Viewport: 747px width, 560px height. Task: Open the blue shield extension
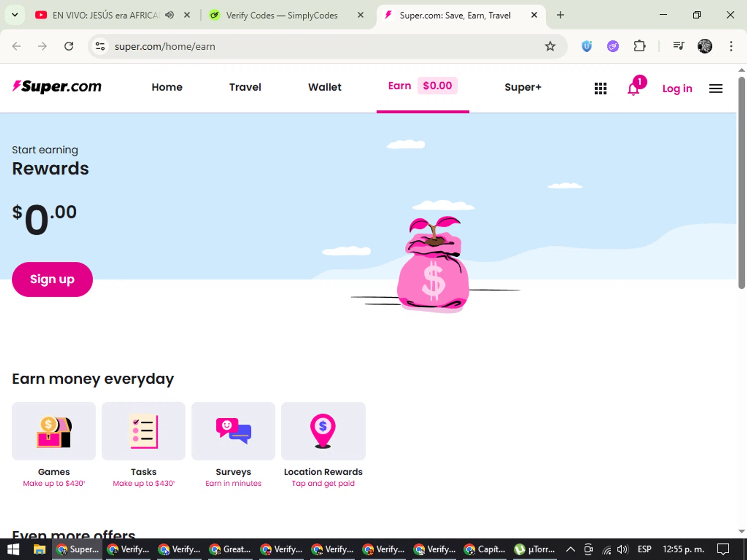point(587,46)
